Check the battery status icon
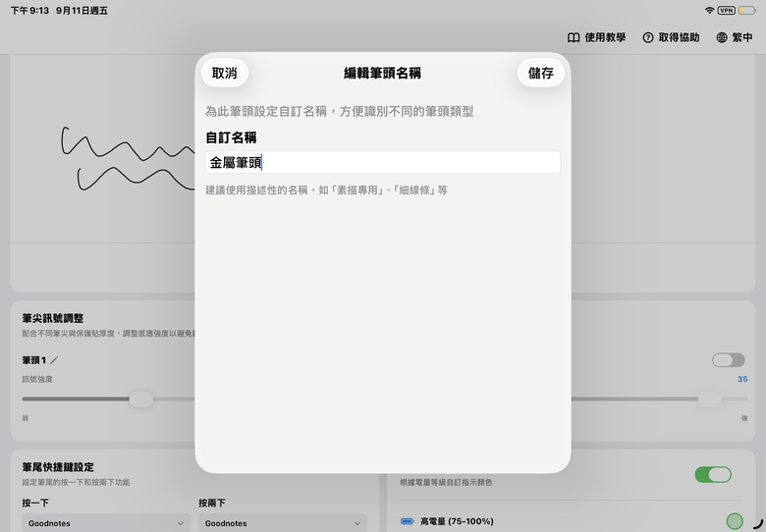This screenshot has width=766, height=532. (x=747, y=10)
